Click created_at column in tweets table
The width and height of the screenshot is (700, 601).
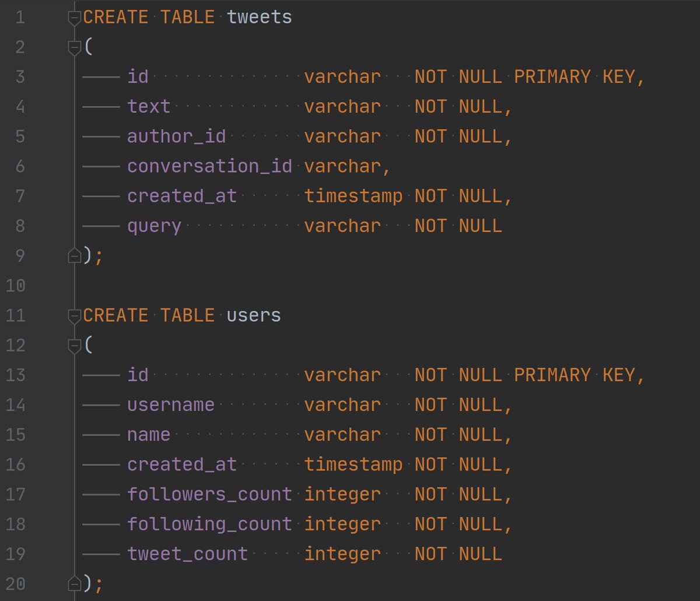pos(182,196)
